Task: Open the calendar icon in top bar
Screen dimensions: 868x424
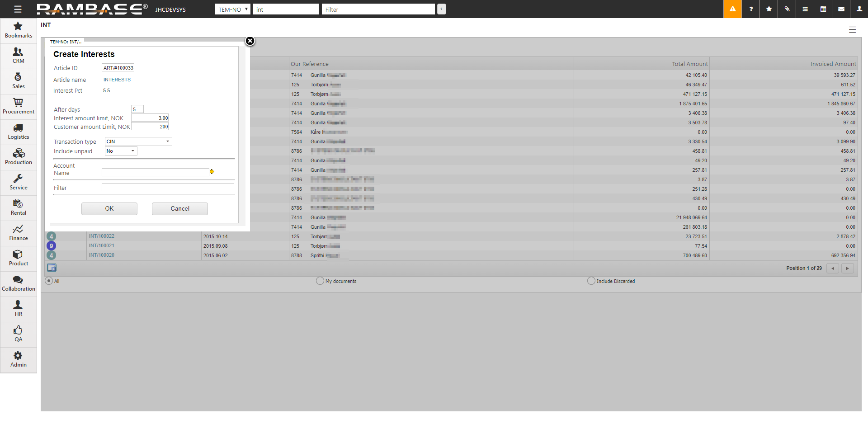Action: click(x=823, y=9)
